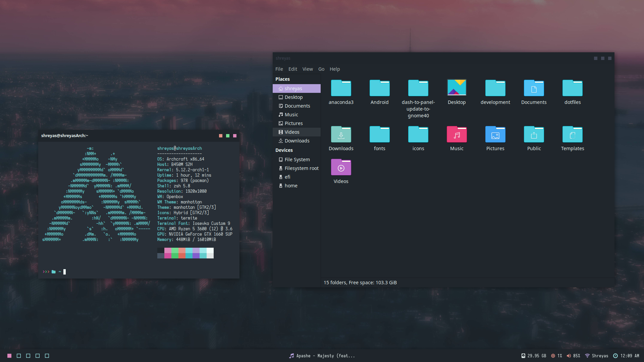The height and width of the screenshot is (362, 644).
Task: Click the volume icon in the panel
Action: point(569,356)
